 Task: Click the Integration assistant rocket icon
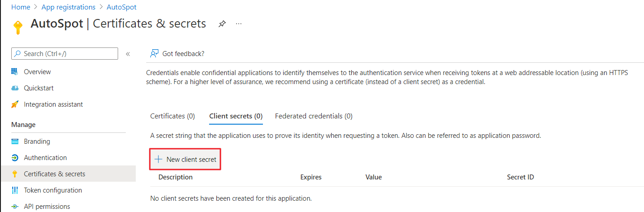15,104
